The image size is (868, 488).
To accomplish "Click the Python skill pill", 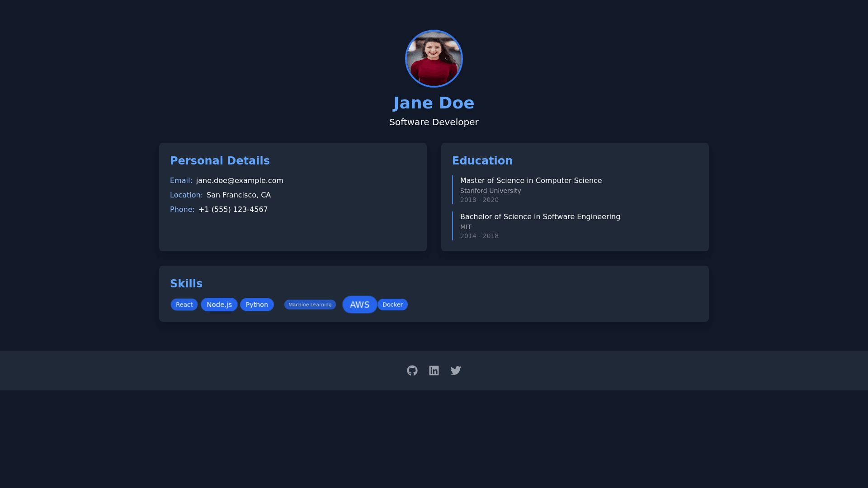I will [x=257, y=305].
